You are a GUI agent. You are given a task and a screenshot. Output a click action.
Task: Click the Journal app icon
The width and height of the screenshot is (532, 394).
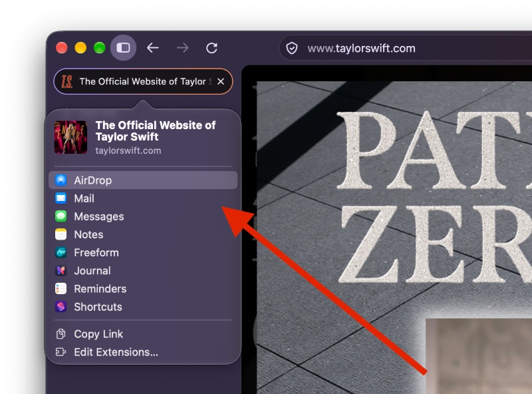point(61,271)
